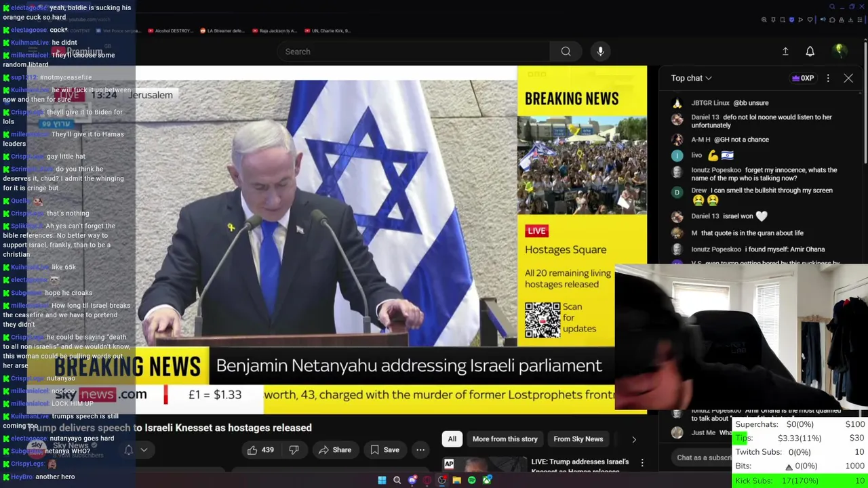Like the video with 439 likes
This screenshot has height=488, width=868.
pyautogui.click(x=260, y=450)
